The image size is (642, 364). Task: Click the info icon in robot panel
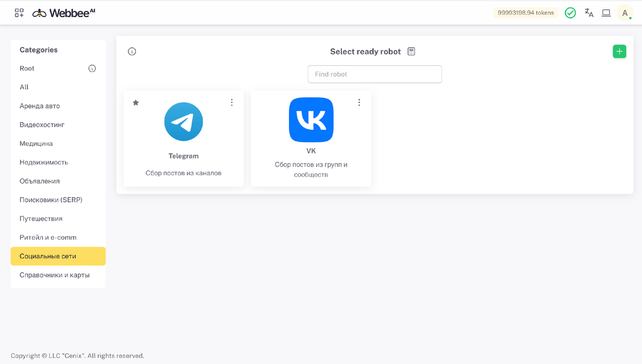click(x=132, y=51)
